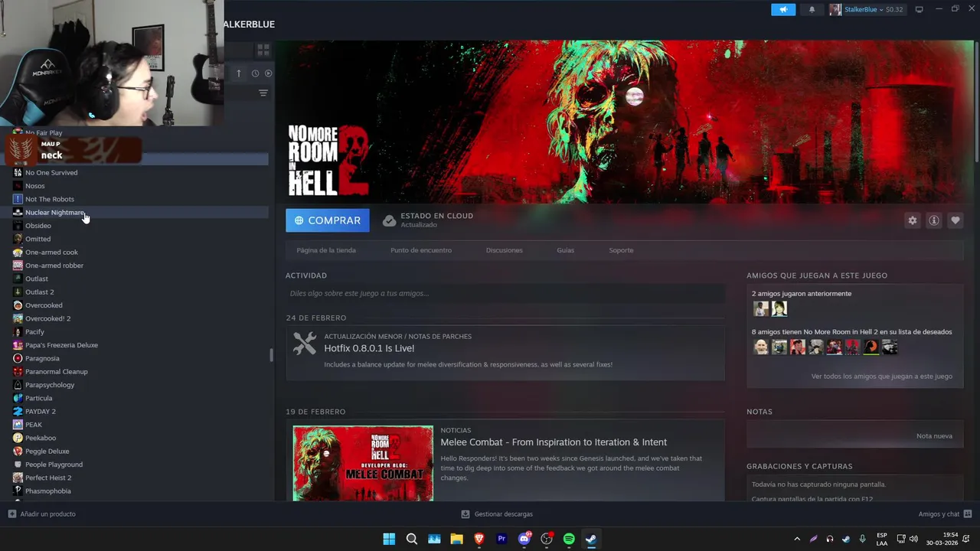
Task: Open game information icon
Action: click(x=933, y=220)
